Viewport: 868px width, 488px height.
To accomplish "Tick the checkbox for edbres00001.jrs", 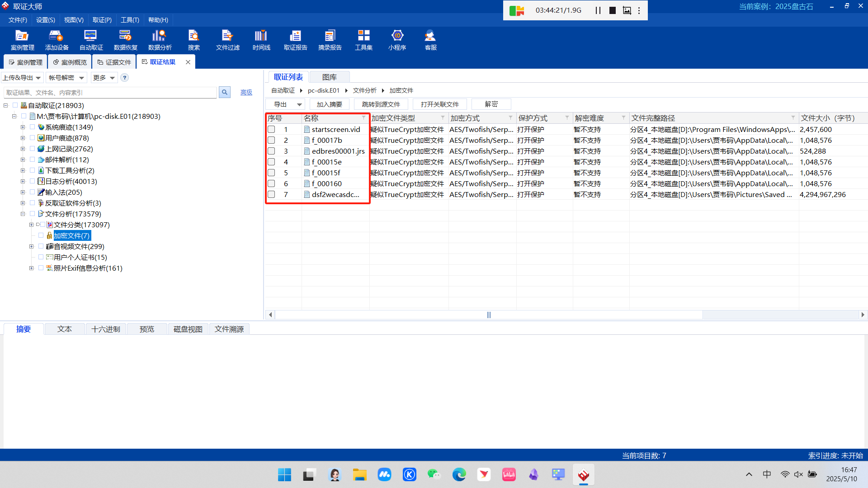I will coord(271,151).
